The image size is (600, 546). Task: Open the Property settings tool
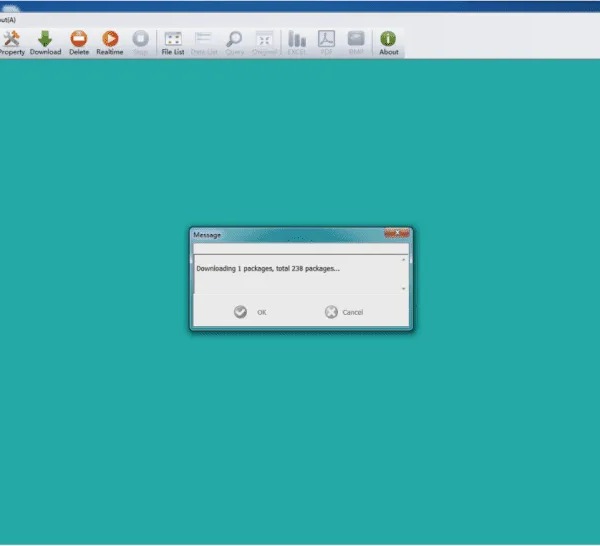(12, 41)
